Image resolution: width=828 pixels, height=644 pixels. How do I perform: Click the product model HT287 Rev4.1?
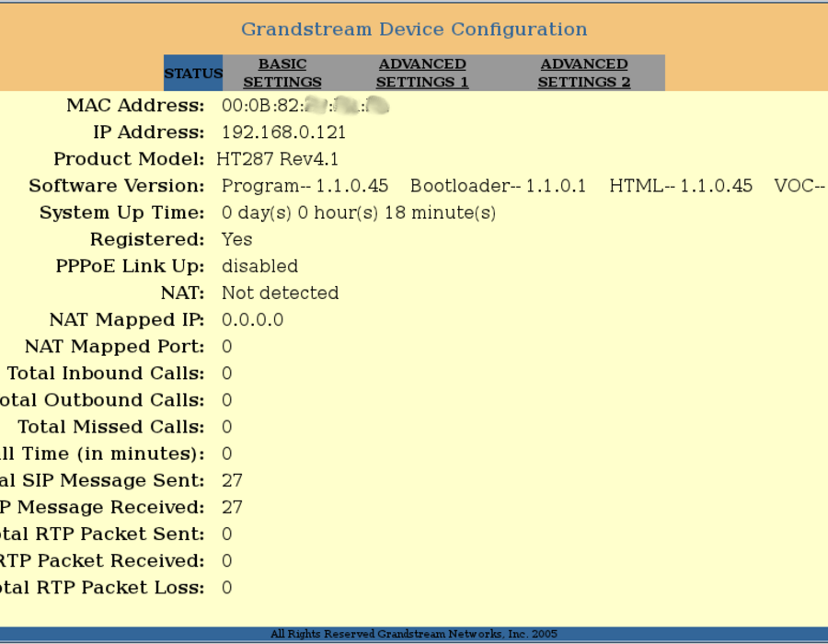(277, 159)
